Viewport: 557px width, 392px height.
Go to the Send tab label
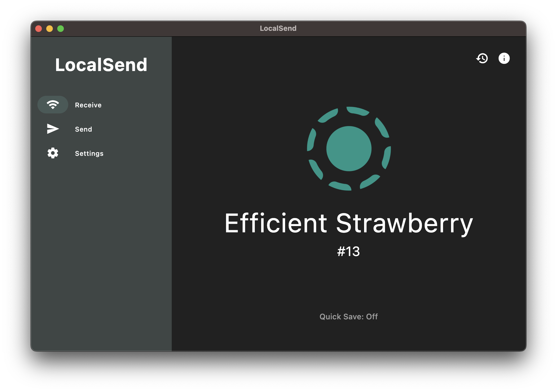[x=83, y=129]
